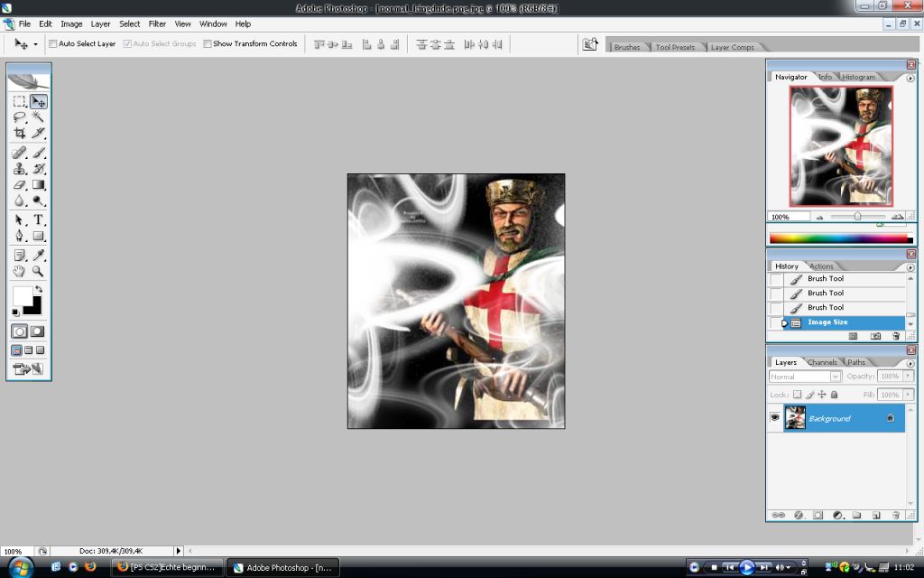Choose the Healing Brush tool
The height and width of the screenshot is (578, 924).
click(x=20, y=153)
